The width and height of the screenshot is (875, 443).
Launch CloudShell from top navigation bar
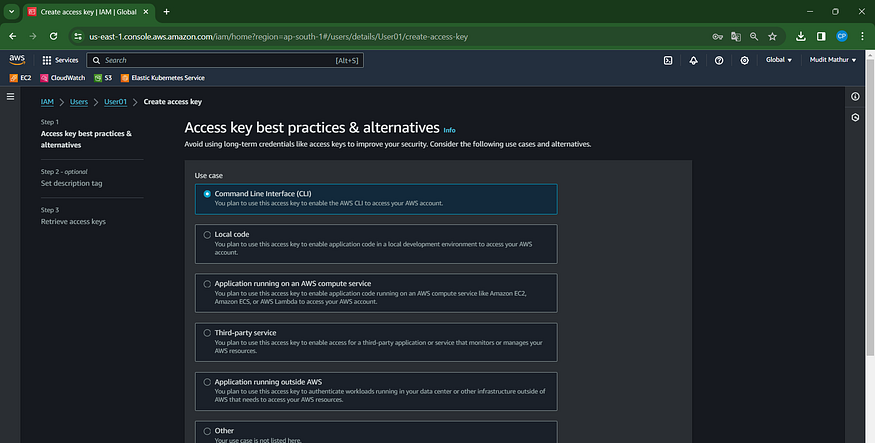(x=667, y=60)
